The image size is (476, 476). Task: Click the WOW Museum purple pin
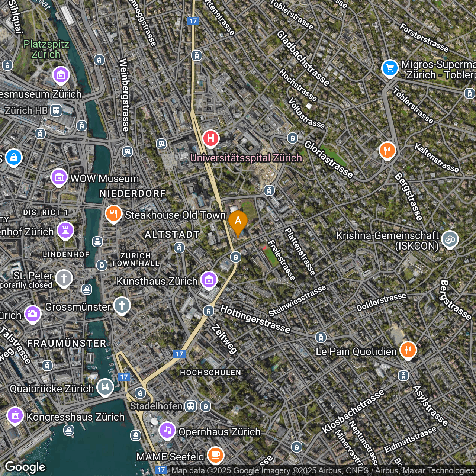point(59,178)
